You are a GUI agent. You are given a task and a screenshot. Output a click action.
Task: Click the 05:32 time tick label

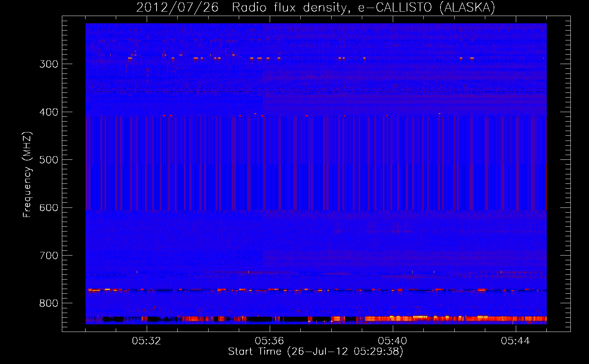(146, 341)
